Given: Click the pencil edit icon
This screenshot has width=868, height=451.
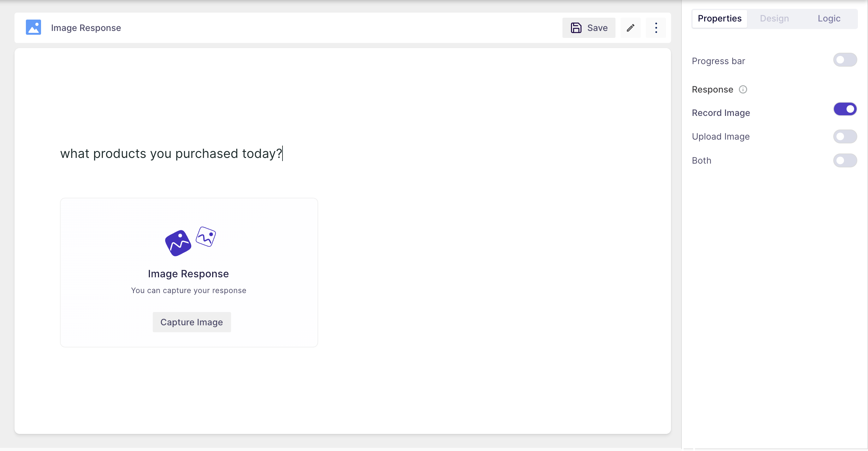Looking at the screenshot, I should click(x=630, y=28).
